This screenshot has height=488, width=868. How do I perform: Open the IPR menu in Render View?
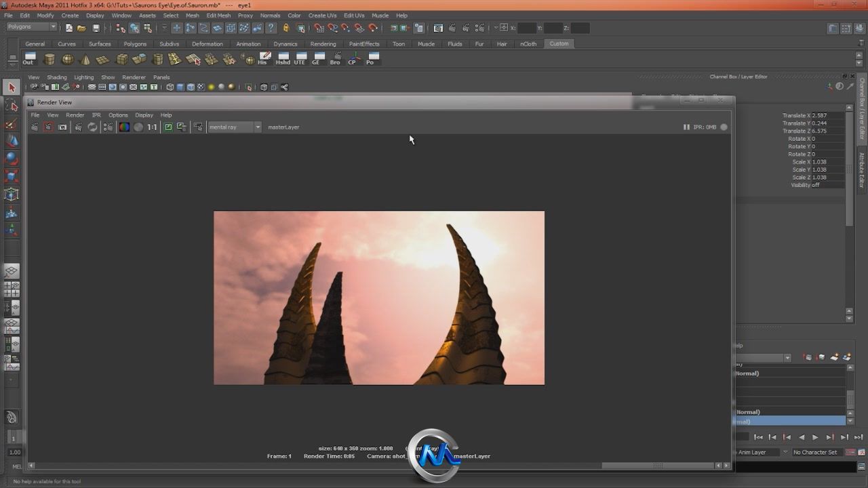click(96, 115)
